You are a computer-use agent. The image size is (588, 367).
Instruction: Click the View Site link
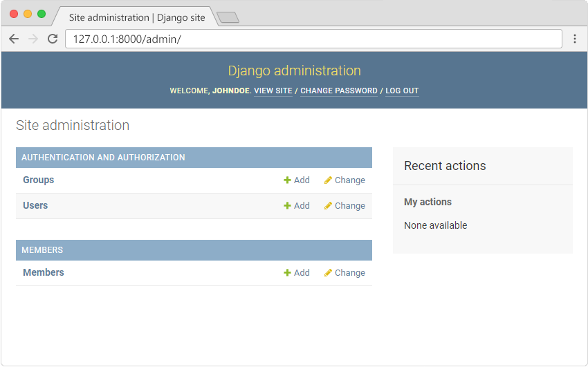pos(273,91)
